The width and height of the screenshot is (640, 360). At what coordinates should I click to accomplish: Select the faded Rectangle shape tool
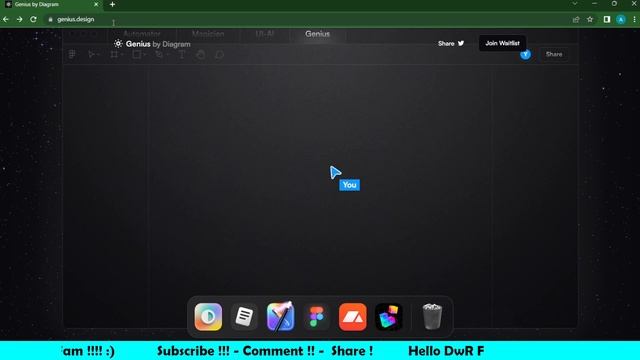click(x=136, y=54)
